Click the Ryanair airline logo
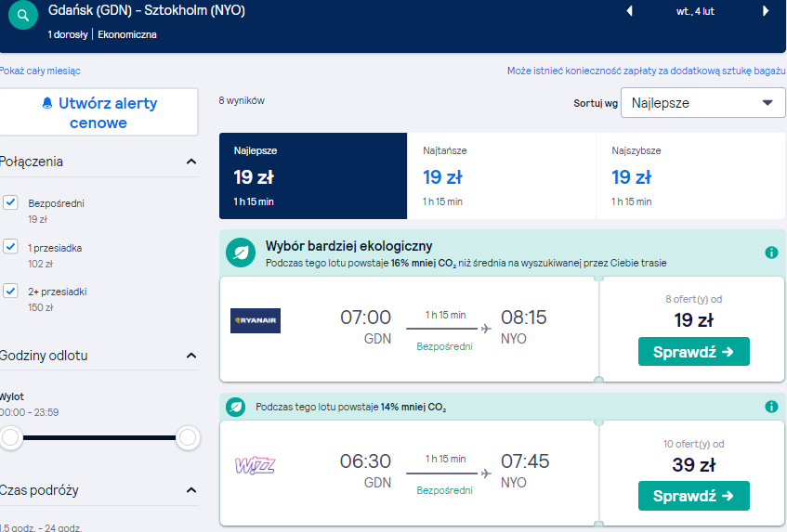787x532 pixels. point(256,321)
